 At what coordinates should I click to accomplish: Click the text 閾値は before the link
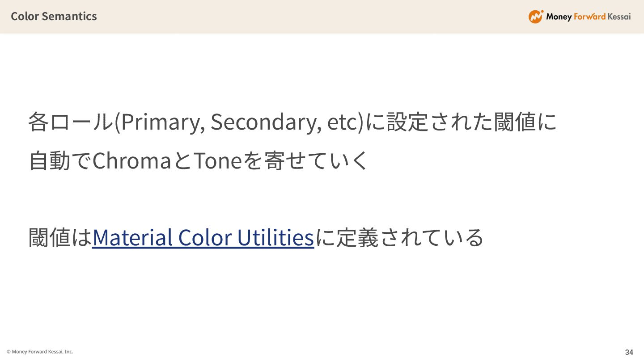(60, 237)
